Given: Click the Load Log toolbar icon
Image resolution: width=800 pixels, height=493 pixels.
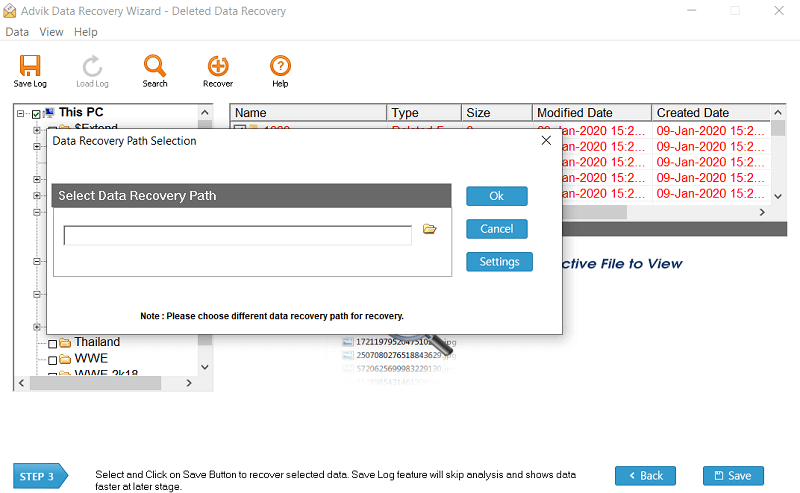Looking at the screenshot, I should click(92, 66).
